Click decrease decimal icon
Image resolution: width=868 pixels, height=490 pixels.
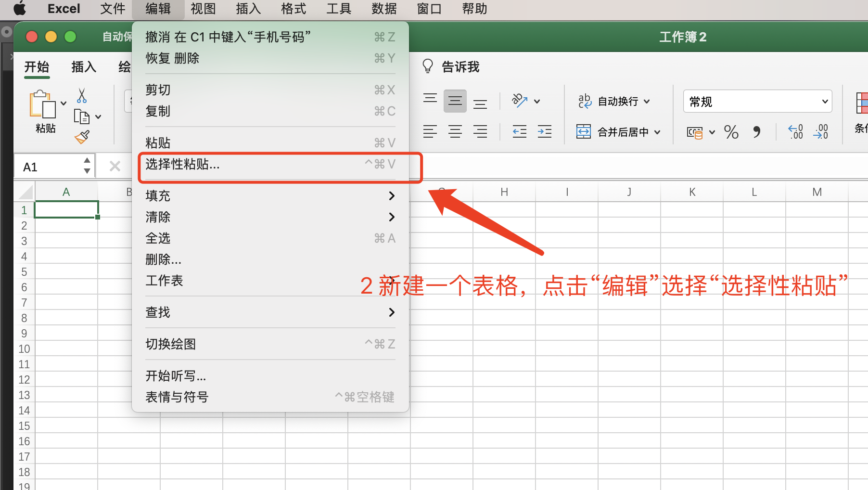pyautogui.click(x=820, y=131)
